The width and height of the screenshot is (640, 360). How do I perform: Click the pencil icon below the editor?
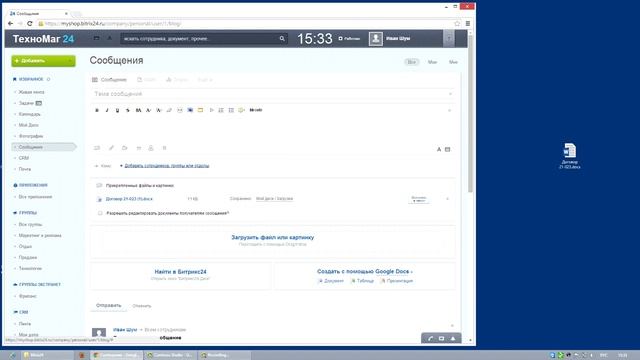[x=111, y=148]
